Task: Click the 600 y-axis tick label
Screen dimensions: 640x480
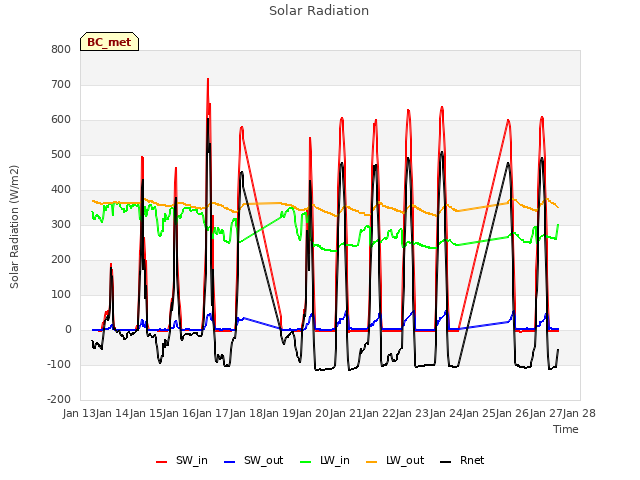Action: tap(61, 120)
